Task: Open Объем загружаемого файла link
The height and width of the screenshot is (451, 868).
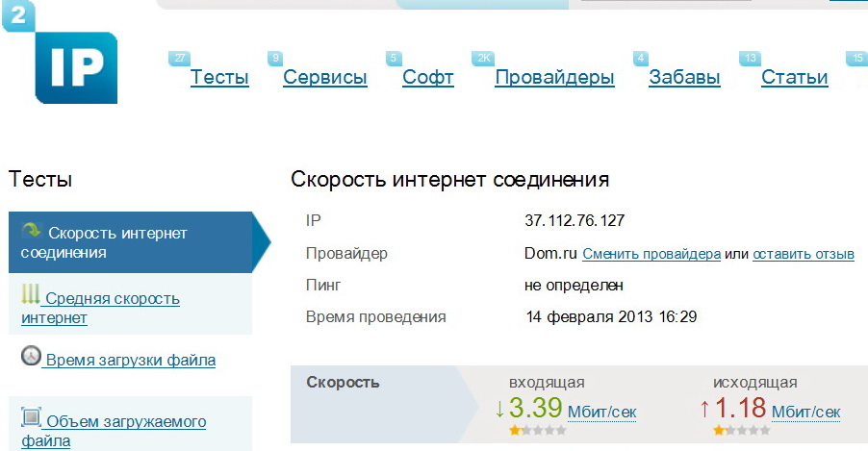Action: pyautogui.click(x=114, y=431)
